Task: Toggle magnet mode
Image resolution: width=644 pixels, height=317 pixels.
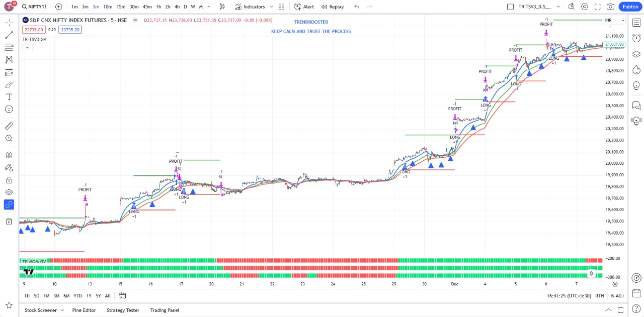Action: (9, 155)
